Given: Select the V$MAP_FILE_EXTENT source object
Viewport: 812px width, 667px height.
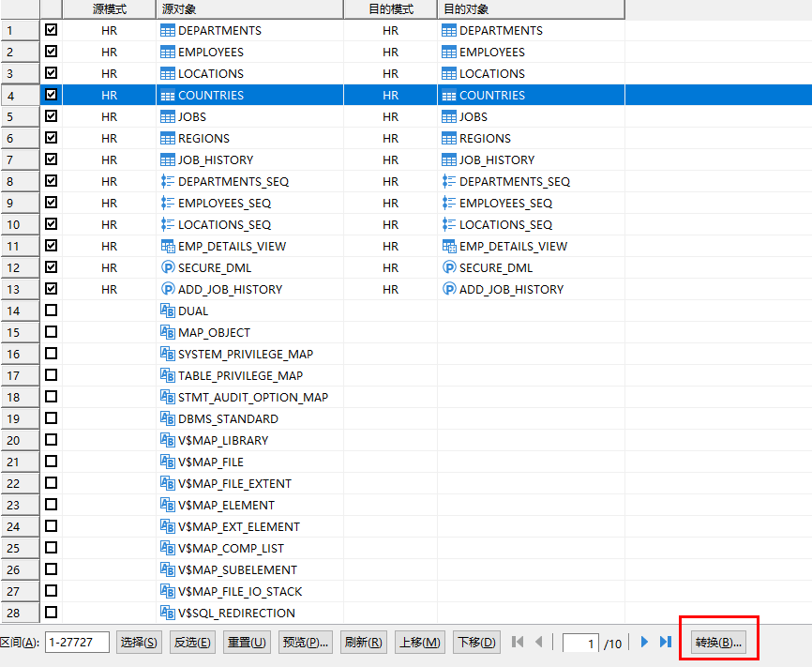Looking at the screenshot, I should [234, 483].
